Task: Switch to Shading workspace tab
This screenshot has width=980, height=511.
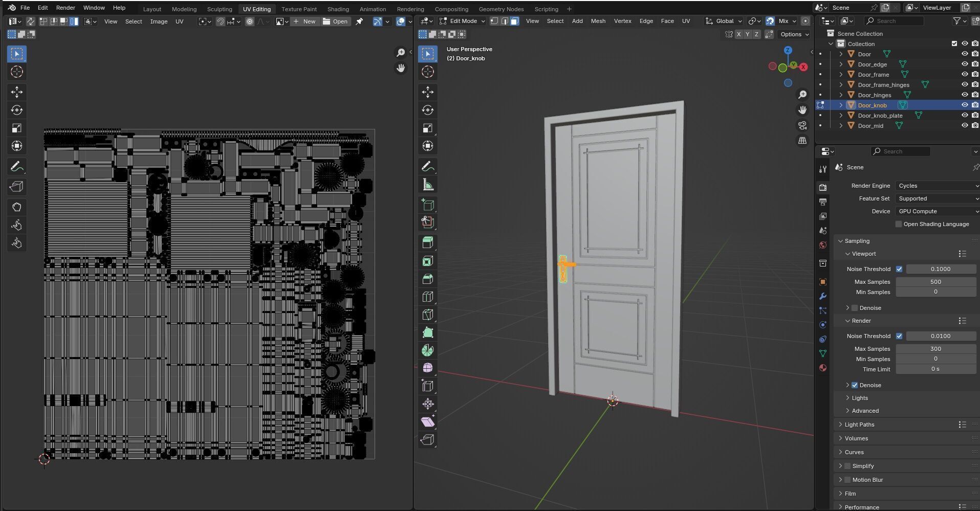Action: [x=338, y=9]
